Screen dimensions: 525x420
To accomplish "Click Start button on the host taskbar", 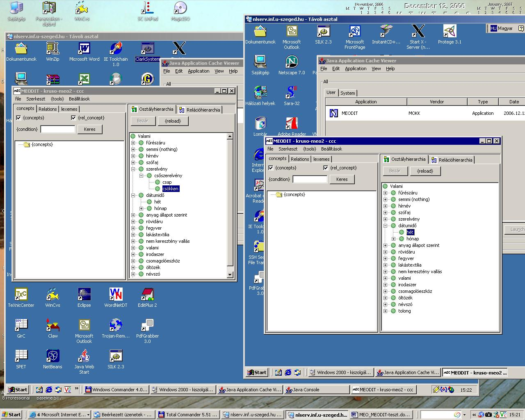I will pos(11,415).
